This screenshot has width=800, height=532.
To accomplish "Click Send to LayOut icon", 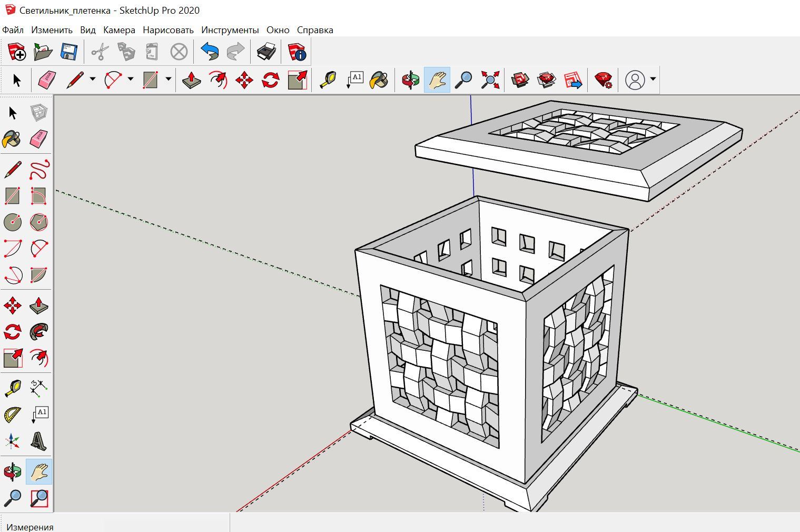I will point(573,80).
